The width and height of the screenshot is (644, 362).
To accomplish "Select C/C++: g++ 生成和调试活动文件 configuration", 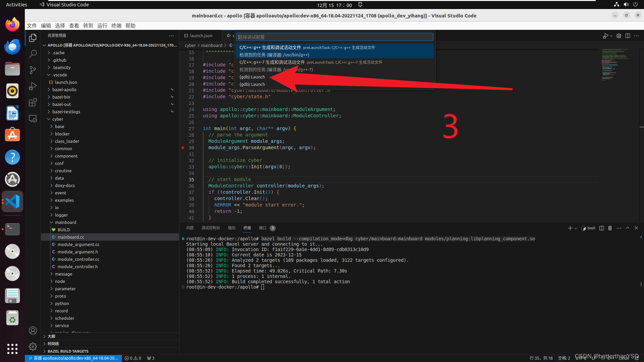I will (x=334, y=51).
